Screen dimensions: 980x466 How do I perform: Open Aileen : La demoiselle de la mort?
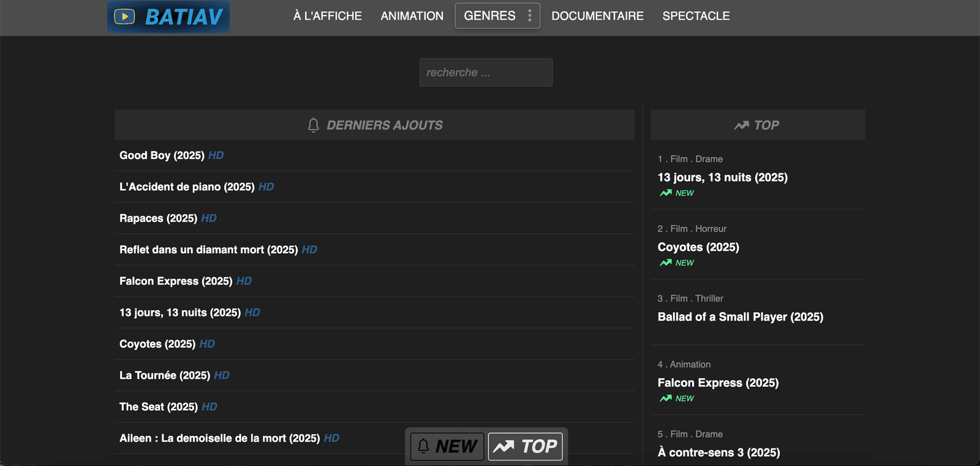219,438
